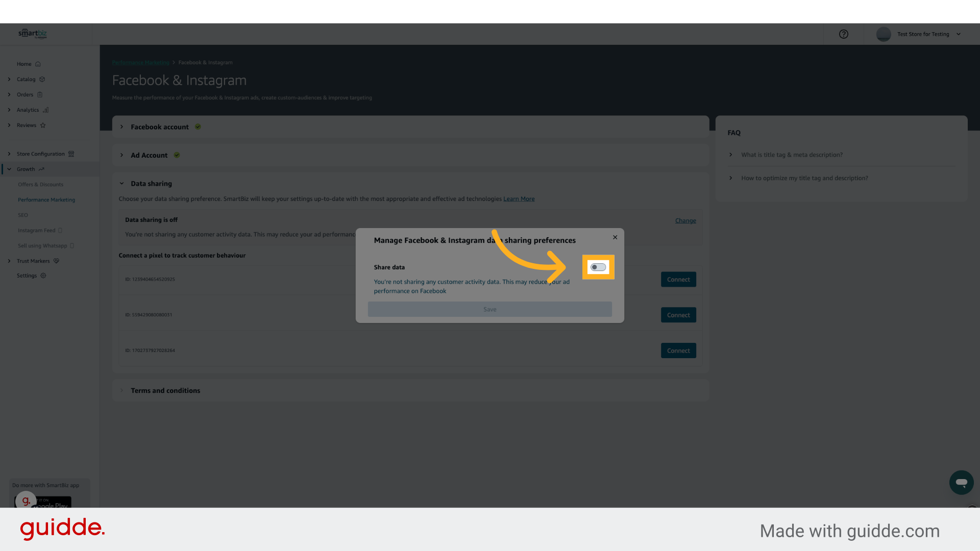The height and width of the screenshot is (551, 980).
Task: Click Ad Account green check icon
Action: pyautogui.click(x=177, y=156)
